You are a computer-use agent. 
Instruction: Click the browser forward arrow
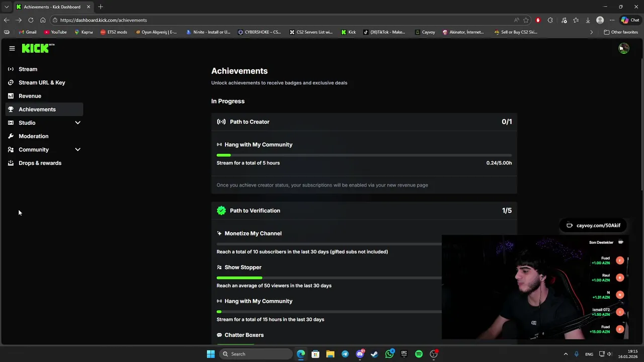19,20
